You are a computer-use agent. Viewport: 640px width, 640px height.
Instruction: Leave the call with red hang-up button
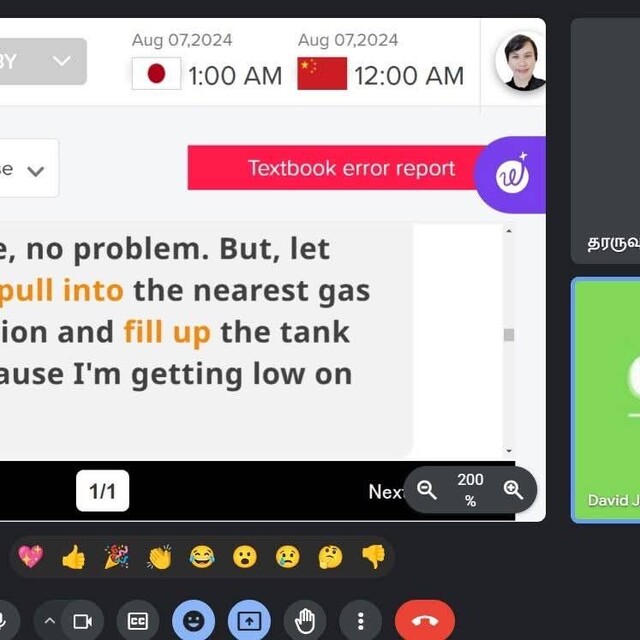point(424,622)
